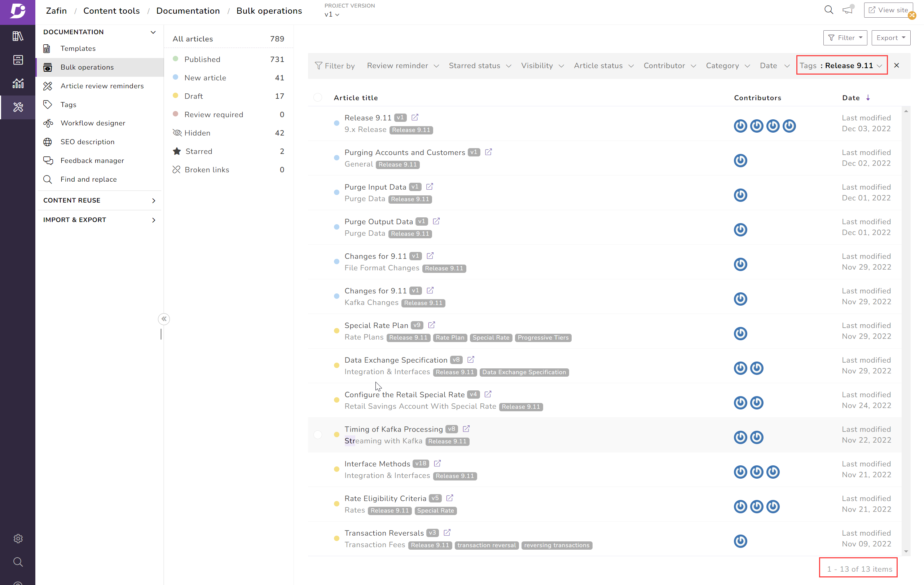The width and height of the screenshot is (924, 585).
Task: Click the View site button
Action: coord(888,10)
